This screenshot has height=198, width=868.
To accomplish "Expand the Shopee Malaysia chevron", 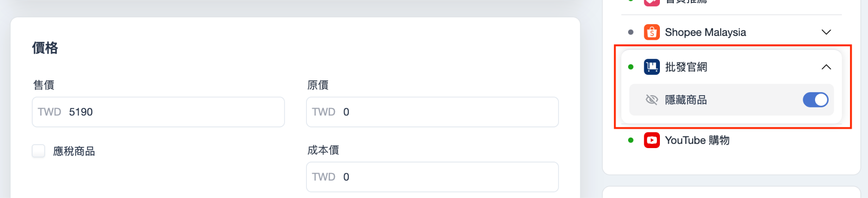I will pos(826,32).
